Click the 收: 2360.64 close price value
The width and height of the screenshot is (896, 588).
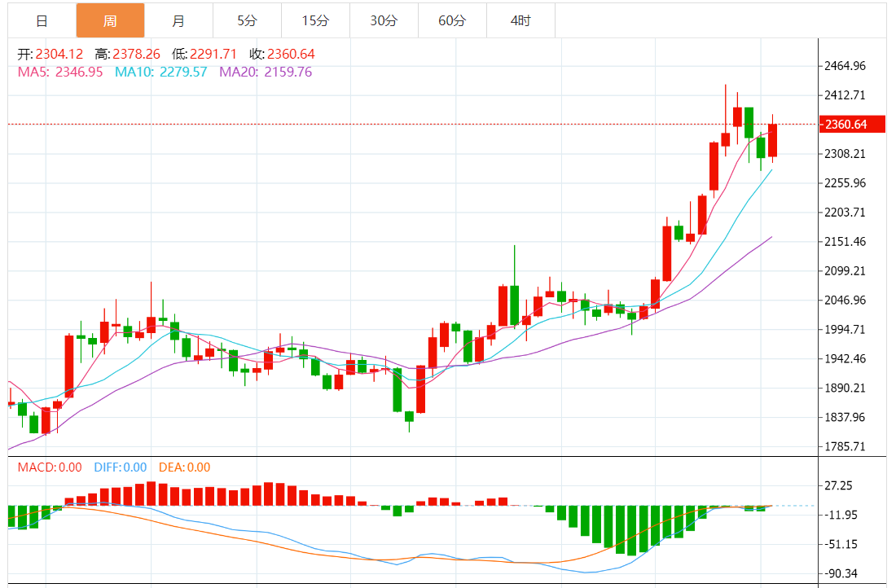(282, 55)
